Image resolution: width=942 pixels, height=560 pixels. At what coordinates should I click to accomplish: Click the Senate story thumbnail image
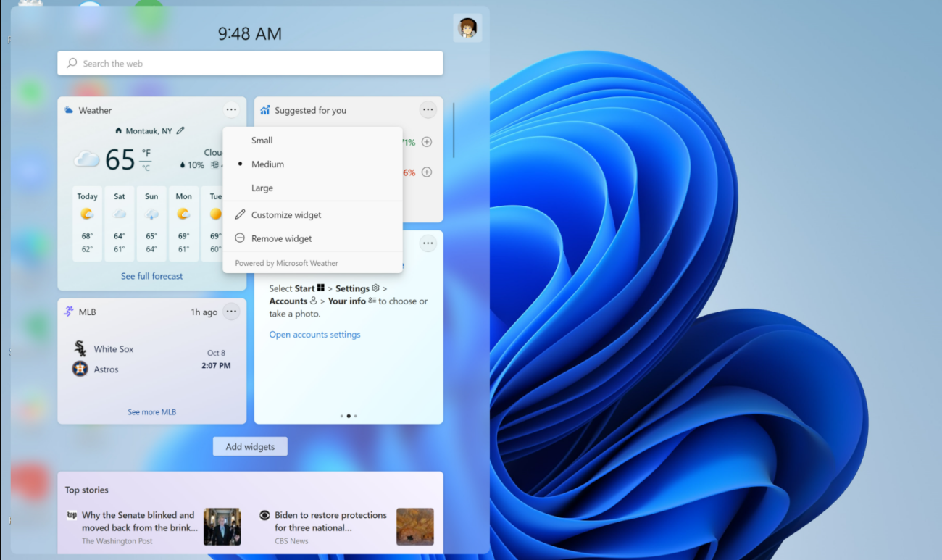click(x=222, y=527)
